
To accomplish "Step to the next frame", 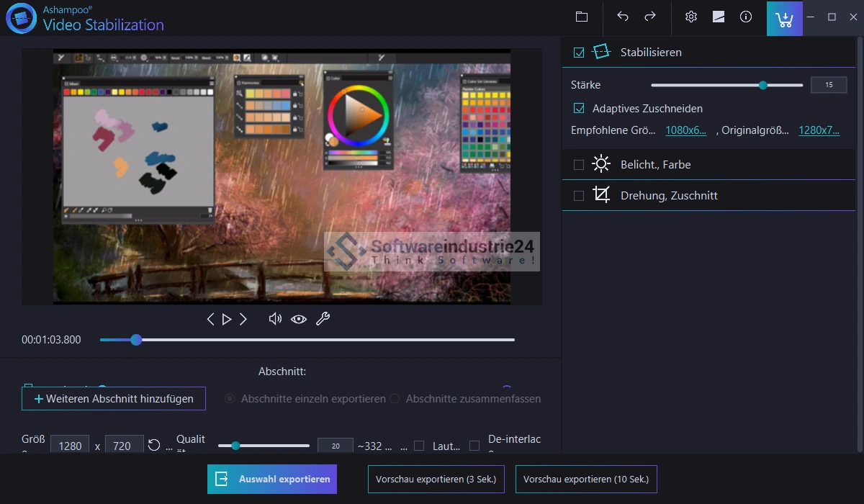I will point(243,319).
